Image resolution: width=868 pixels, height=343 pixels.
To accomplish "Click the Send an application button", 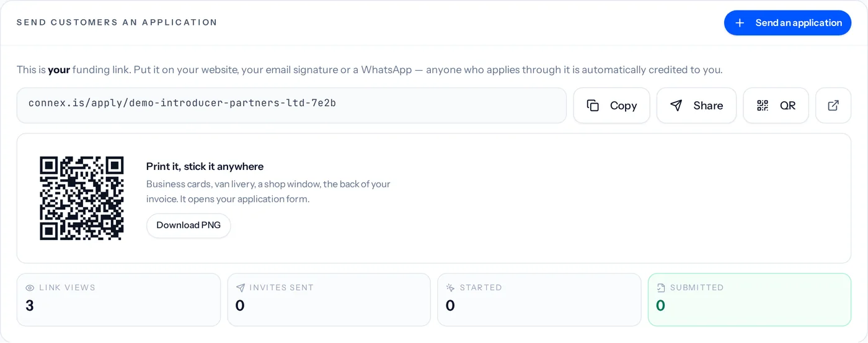I will click(787, 23).
